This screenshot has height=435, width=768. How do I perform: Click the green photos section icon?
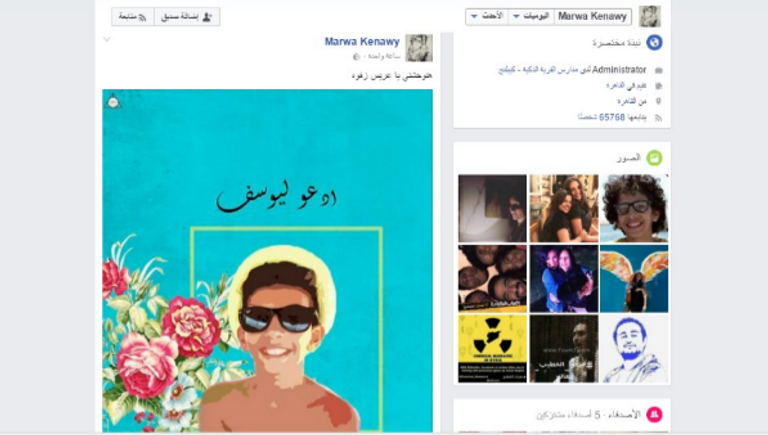[x=654, y=158]
